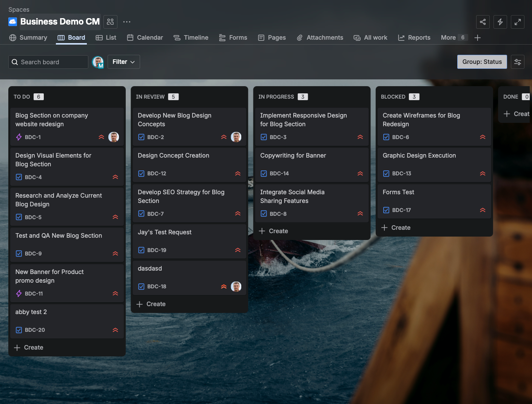Click Create in the In Progress column

(x=274, y=231)
